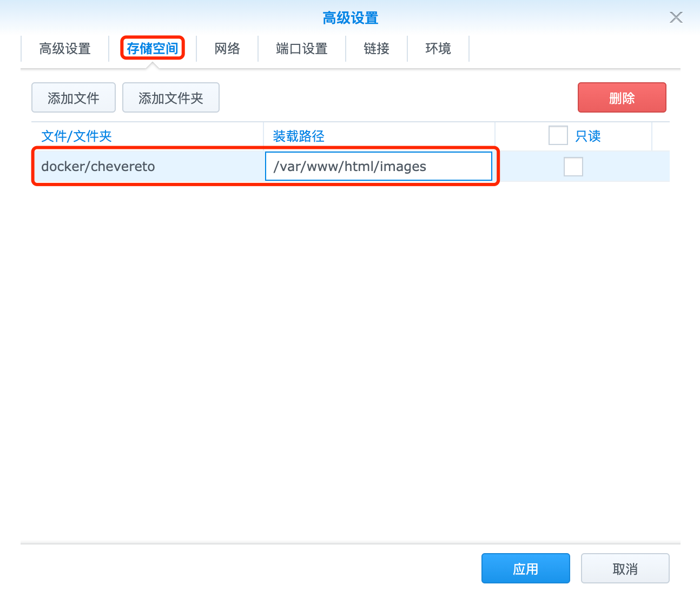Select the 存储空间 tab
This screenshot has height=591, width=700.
pos(153,49)
